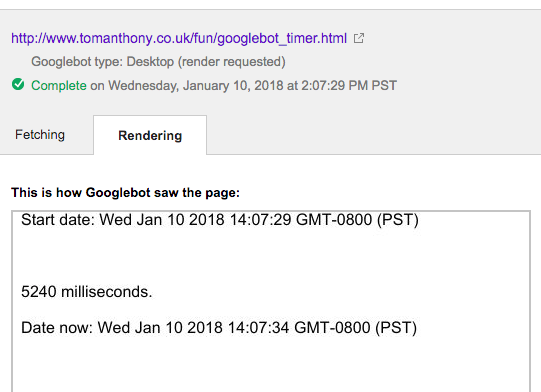Click the green Complete status text
This screenshot has width=541, height=392.
(x=59, y=85)
